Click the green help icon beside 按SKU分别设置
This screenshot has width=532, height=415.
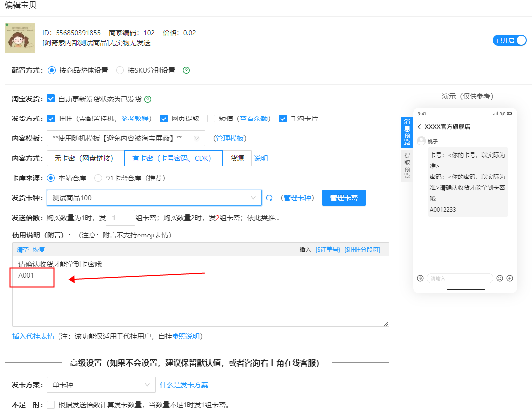point(186,70)
